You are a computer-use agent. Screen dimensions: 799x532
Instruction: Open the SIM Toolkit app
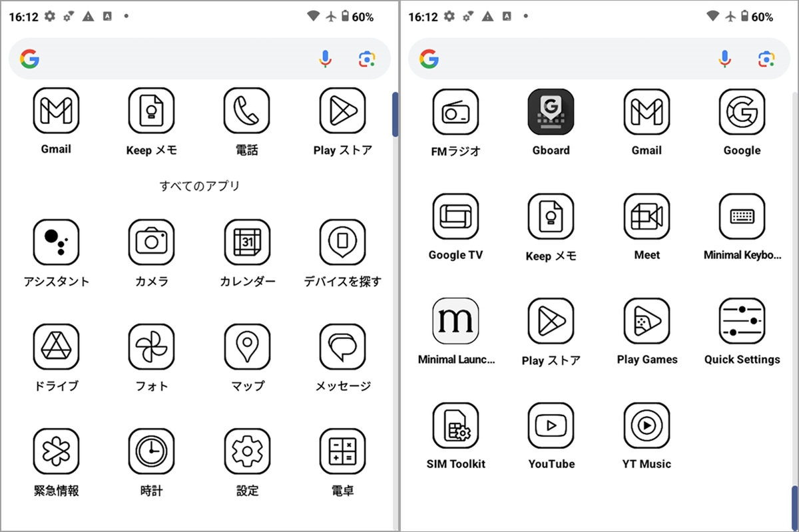(x=455, y=425)
